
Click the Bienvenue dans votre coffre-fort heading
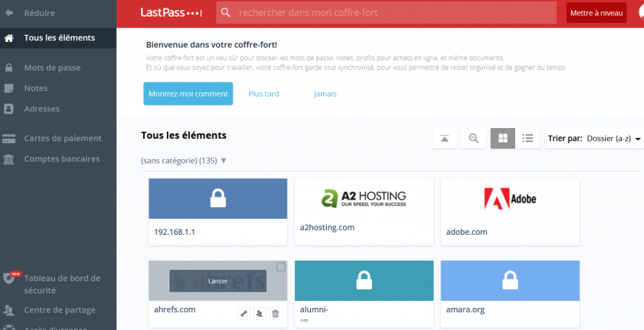click(x=212, y=45)
